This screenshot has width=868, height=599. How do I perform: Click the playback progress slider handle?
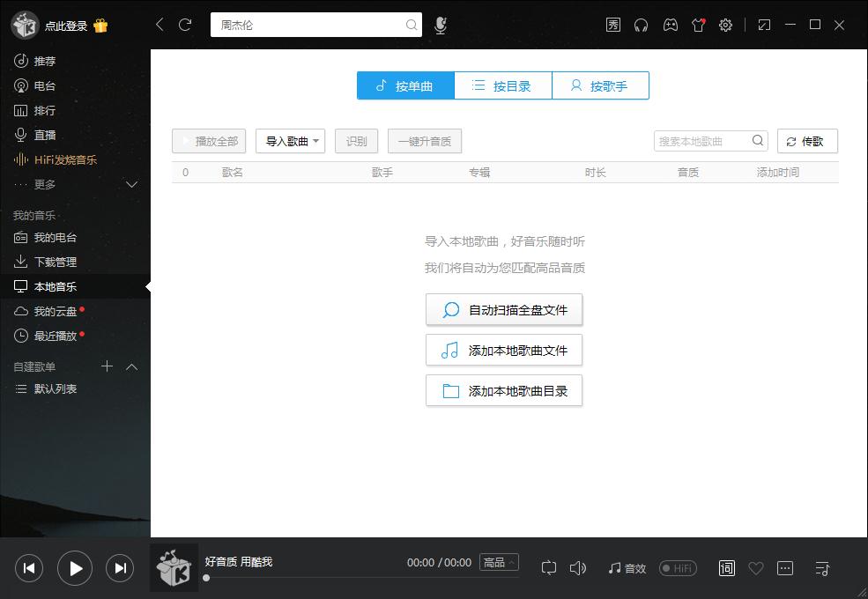(x=206, y=578)
